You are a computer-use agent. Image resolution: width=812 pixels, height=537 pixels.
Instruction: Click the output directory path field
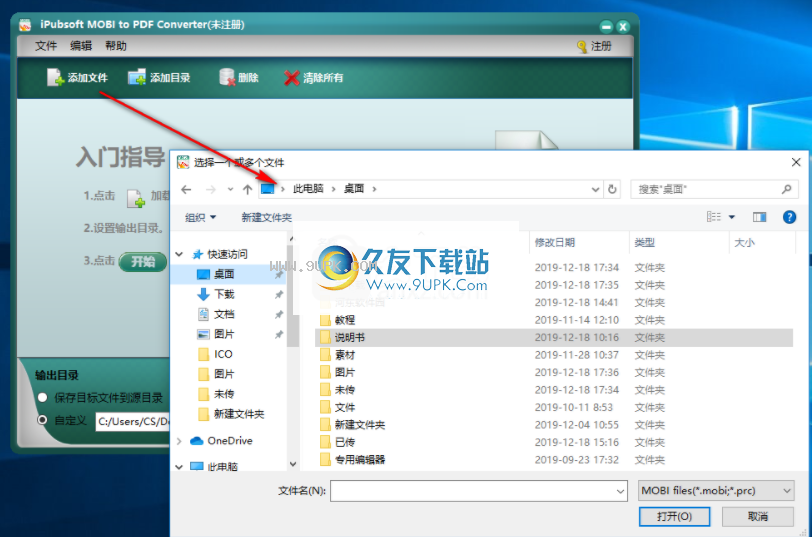133,421
